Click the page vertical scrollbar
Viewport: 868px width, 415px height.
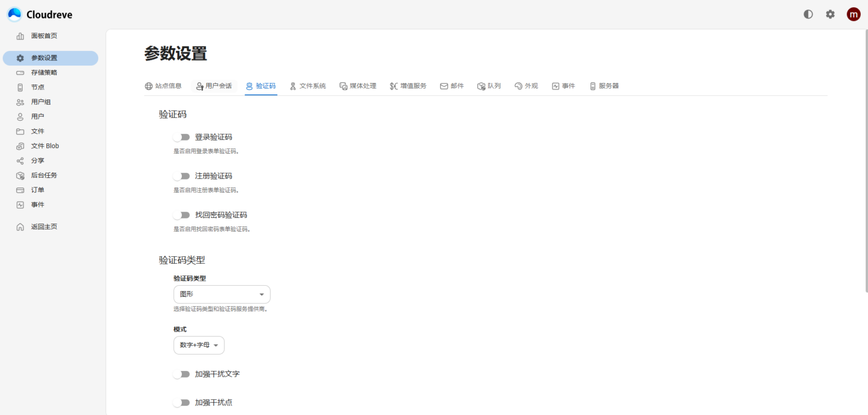pyautogui.click(x=866, y=161)
